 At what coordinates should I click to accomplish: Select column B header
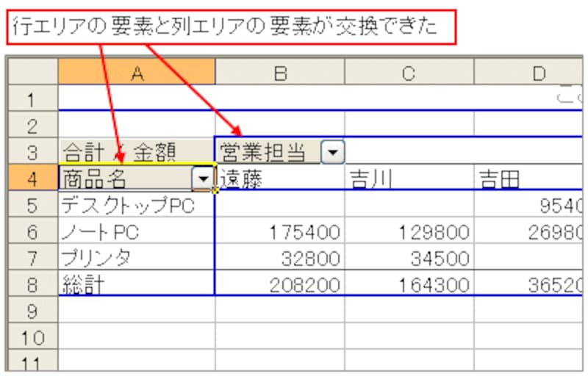click(280, 72)
